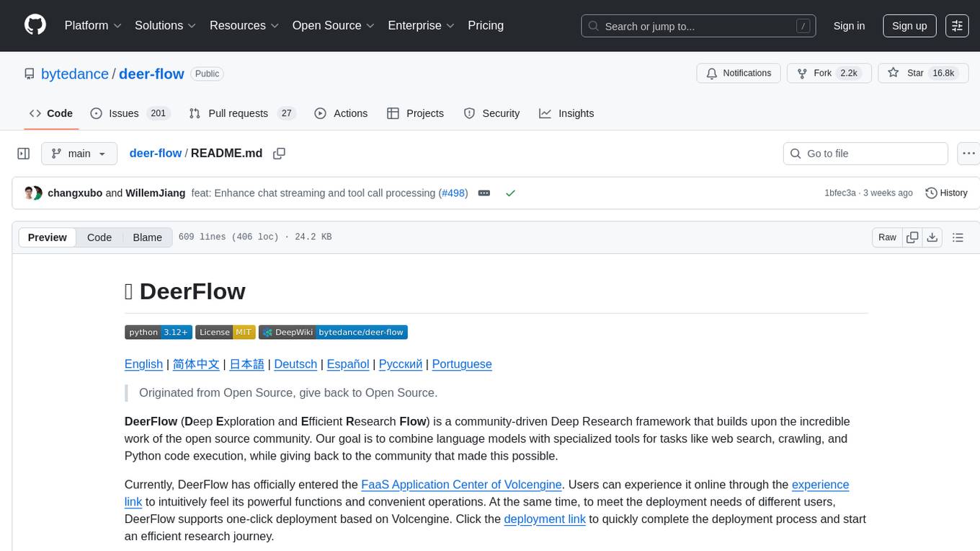The height and width of the screenshot is (551, 980).
Task: Open WillemJiang user profile
Action: point(156,193)
